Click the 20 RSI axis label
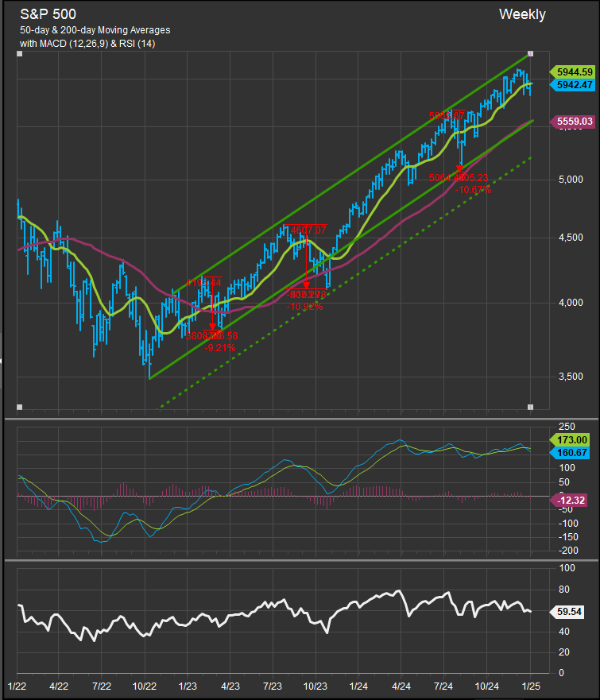 (564, 652)
